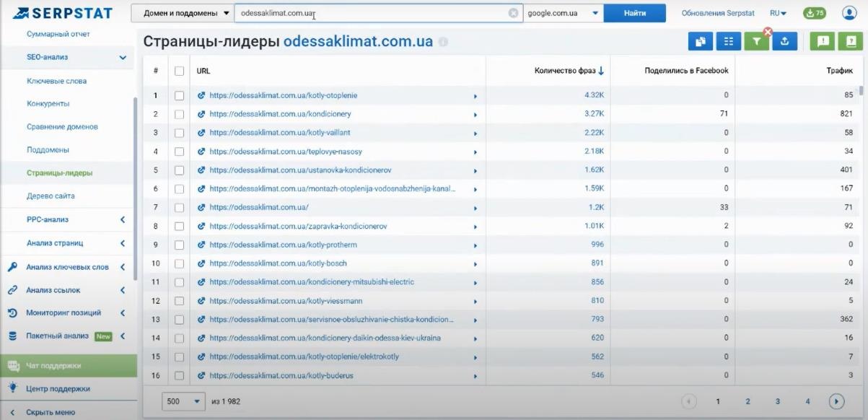Check the box for row 12 kotly-viessmann
Screen dimensions: 868x420
[x=180, y=301]
